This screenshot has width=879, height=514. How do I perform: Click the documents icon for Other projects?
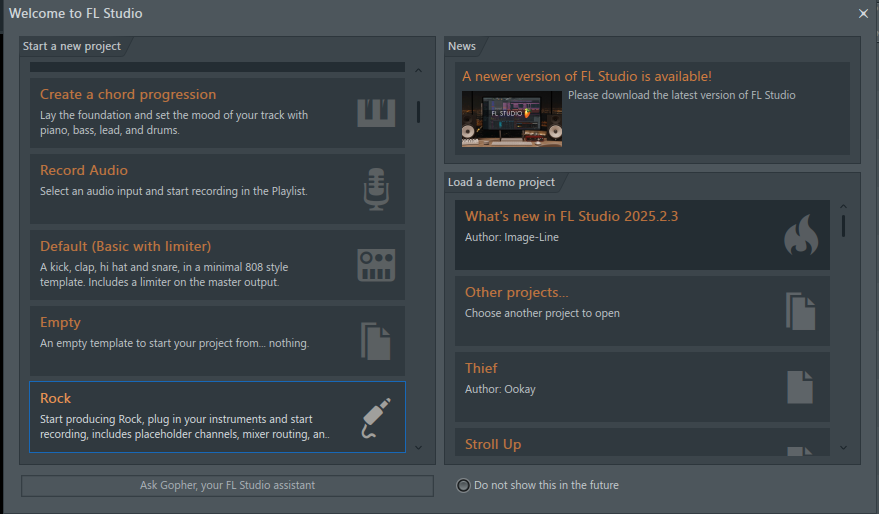tap(801, 311)
